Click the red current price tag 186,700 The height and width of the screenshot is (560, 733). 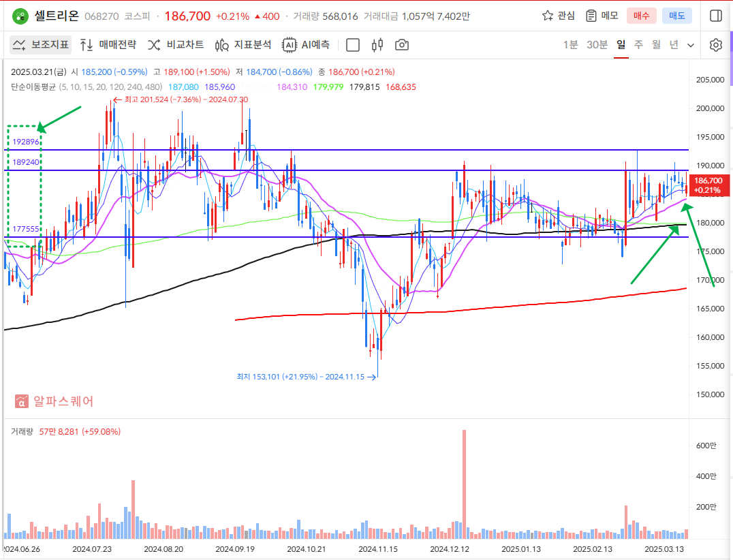(x=707, y=185)
